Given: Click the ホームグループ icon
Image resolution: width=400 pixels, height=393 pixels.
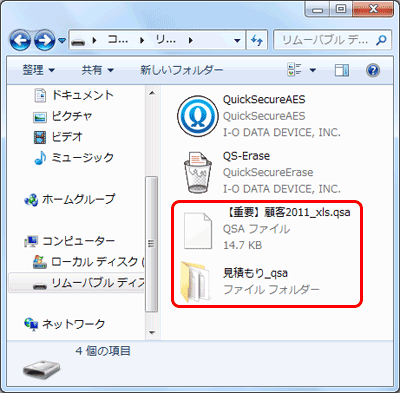Looking at the screenshot, I should pos(31,200).
